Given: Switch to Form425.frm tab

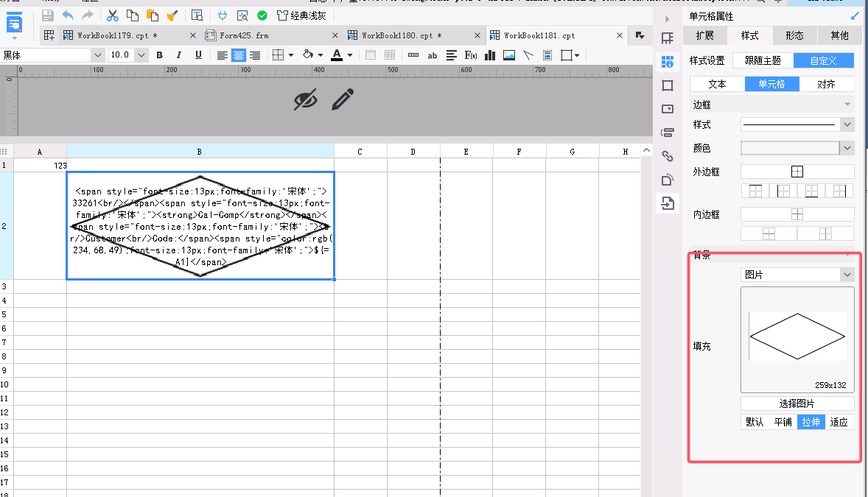Looking at the screenshot, I should pos(244,35).
